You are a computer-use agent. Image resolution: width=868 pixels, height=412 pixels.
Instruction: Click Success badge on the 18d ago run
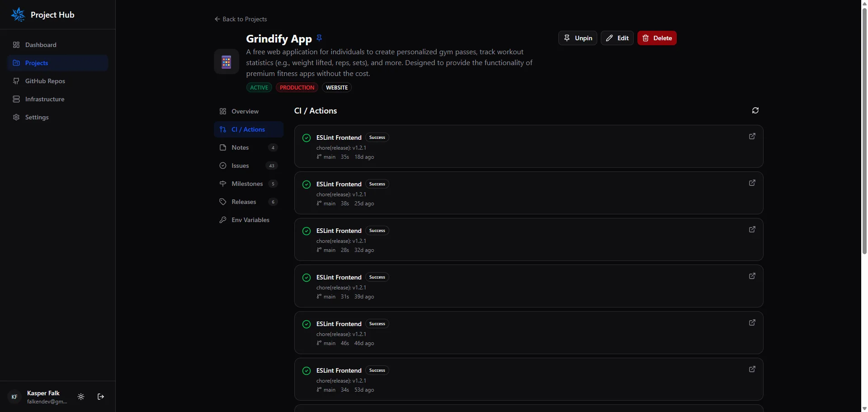tap(377, 137)
